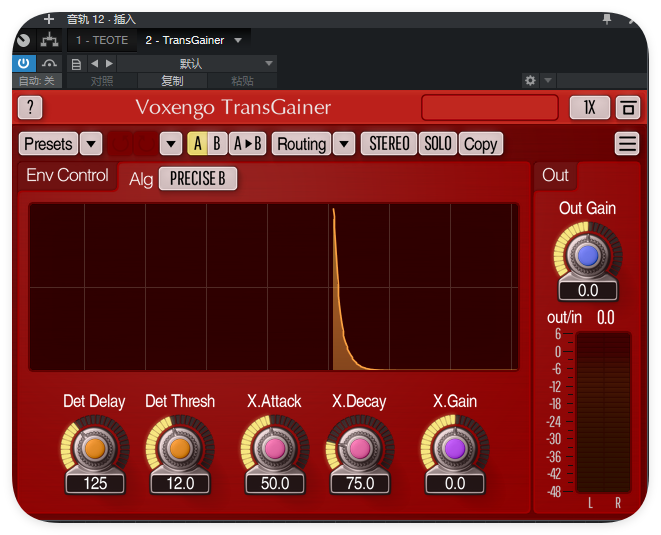The image size is (661, 535).
Task: Toggle plugin power bypass button
Action: tap(24, 64)
